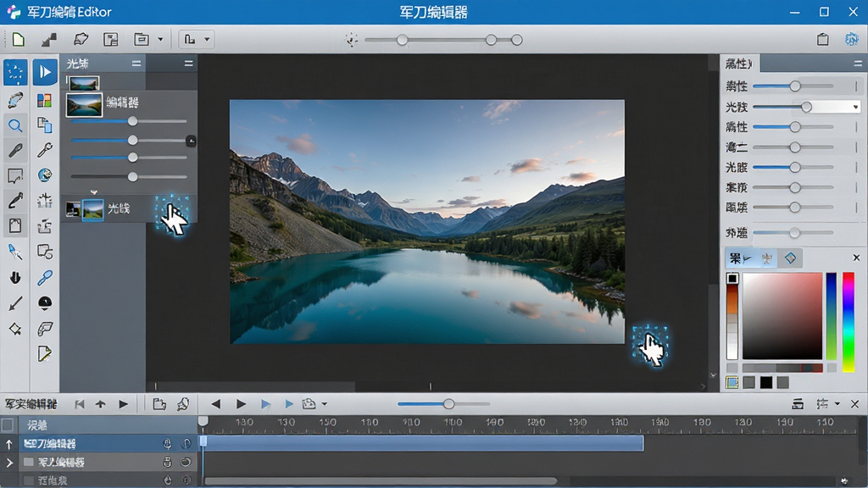Image resolution: width=868 pixels, height=488 pixels.
Task: Toggle the round icon on the second track
Action: [186, 462]
